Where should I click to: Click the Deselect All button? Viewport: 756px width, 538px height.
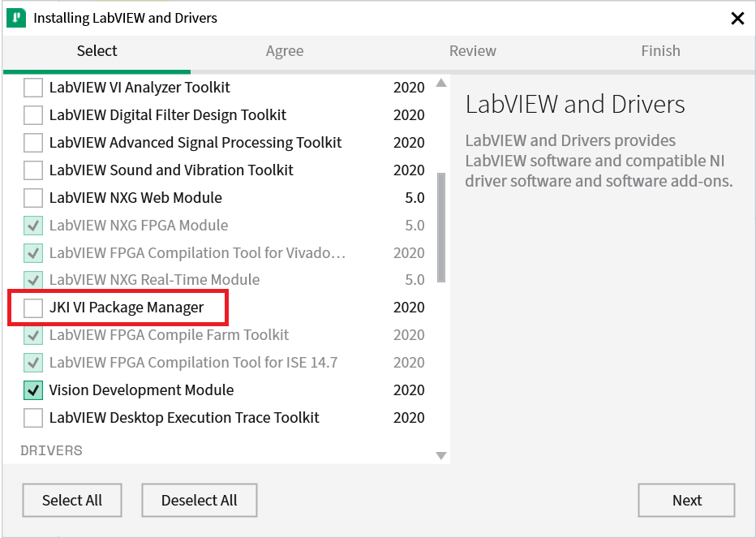199,501
